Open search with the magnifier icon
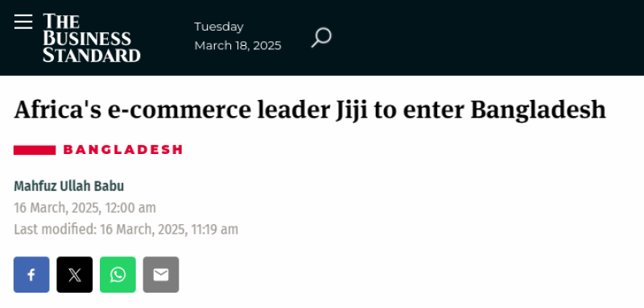This screenshot has height=308, width=644. click(321, 37)
